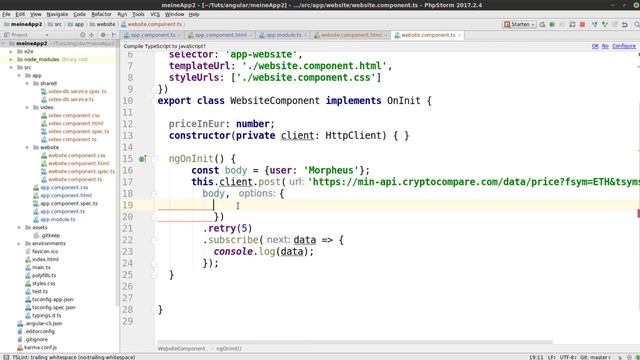The image size is (640, 360).
Task: Click the implements gutter icon on line 15
Action: pos(142,159)
